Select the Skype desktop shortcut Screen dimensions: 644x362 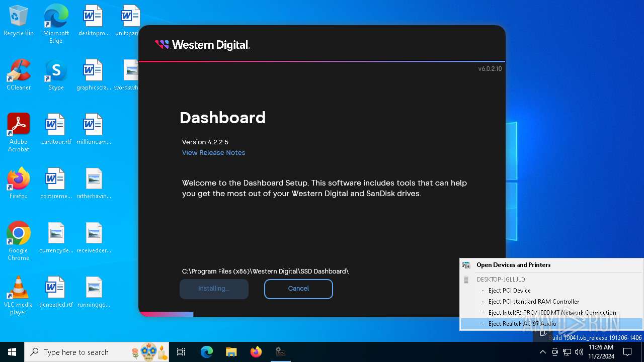pos(56,75)
